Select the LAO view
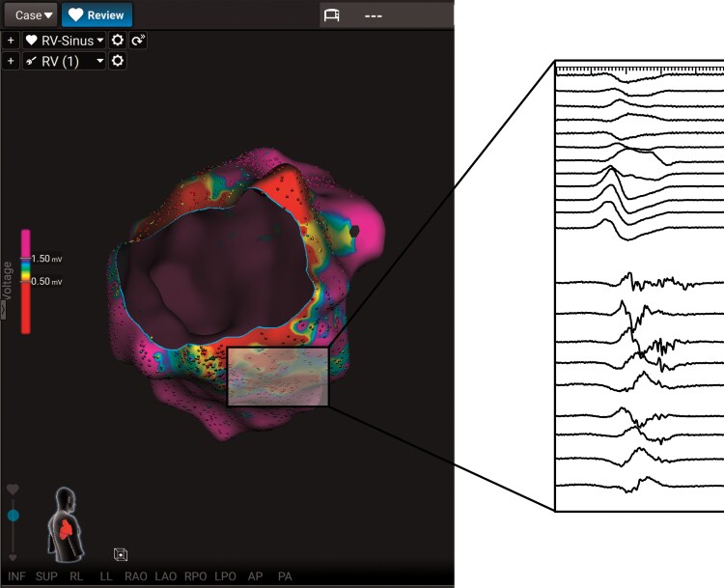724x588 pixels. pyautogui.click(x=165, y=576)
